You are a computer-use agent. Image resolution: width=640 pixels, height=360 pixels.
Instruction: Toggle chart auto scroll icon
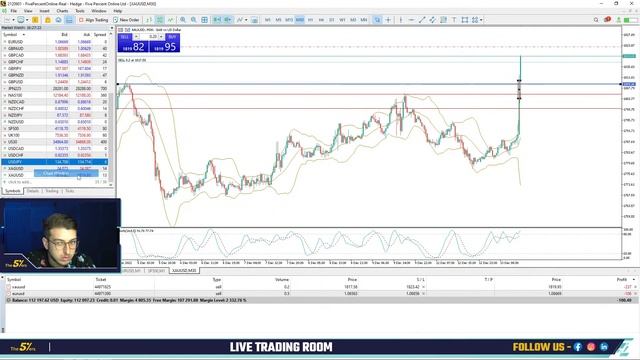pos(217,20)
